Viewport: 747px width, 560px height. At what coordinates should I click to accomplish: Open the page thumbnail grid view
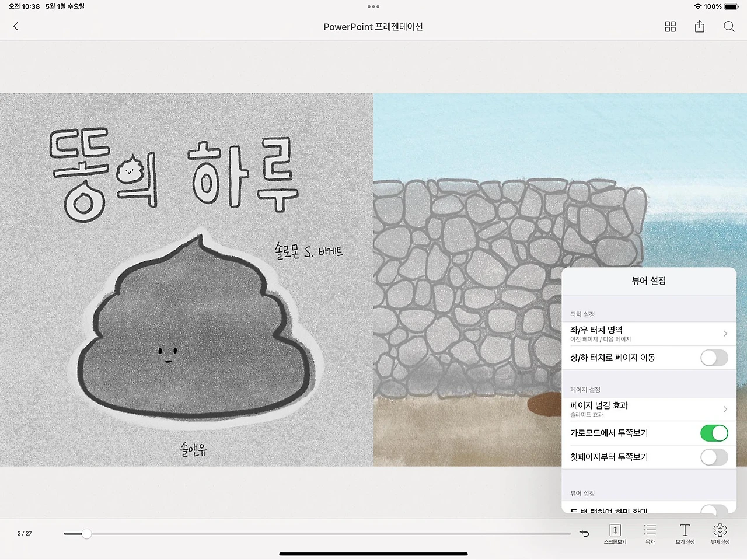pyautogui.click(x=671, y=27)
